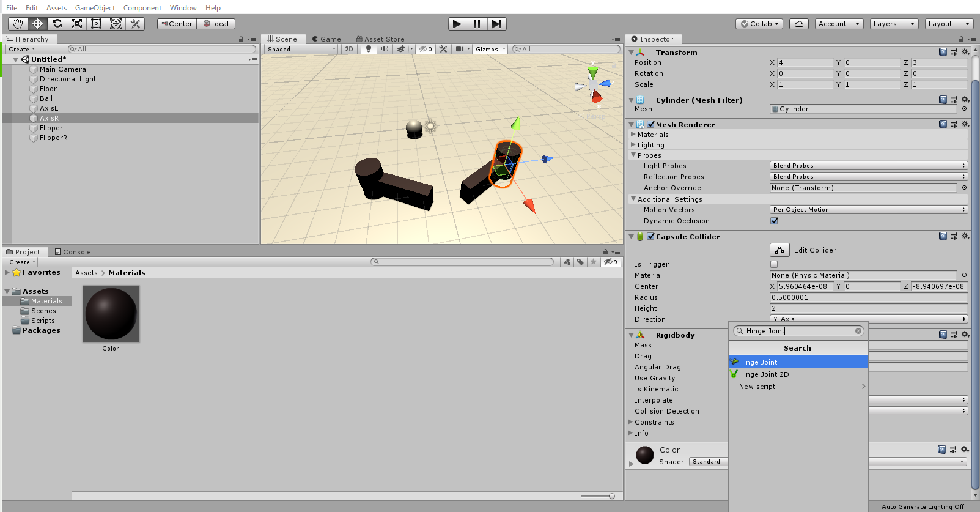The image size is (980, 512).
Task: Open the Layout dropdown
Action: coord(948,24)
